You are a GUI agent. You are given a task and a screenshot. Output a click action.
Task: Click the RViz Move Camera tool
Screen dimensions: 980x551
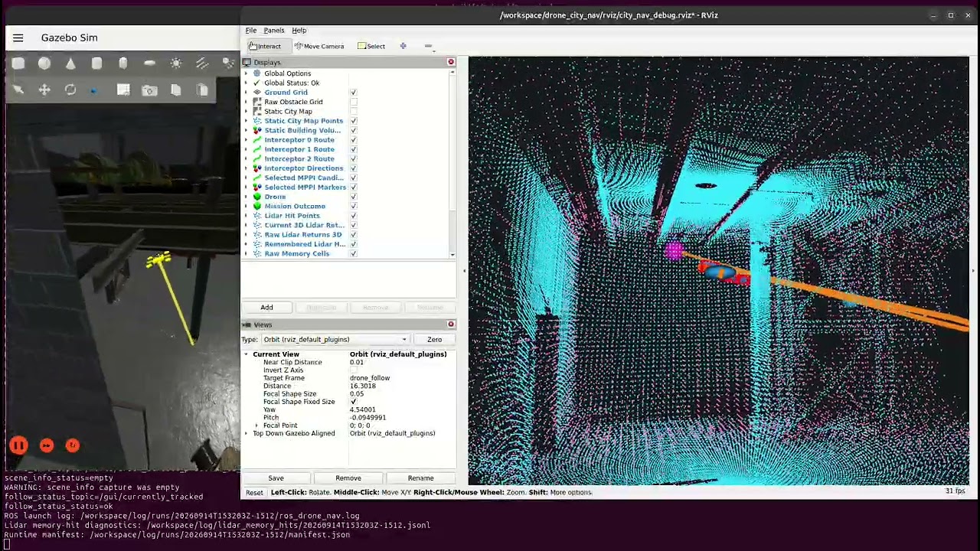click(x=319, y=46)
